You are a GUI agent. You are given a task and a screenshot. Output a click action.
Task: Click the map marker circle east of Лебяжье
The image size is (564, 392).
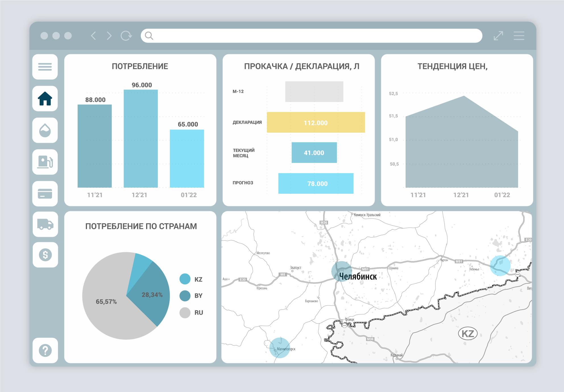pyautogui.click(x=500, y=266)
